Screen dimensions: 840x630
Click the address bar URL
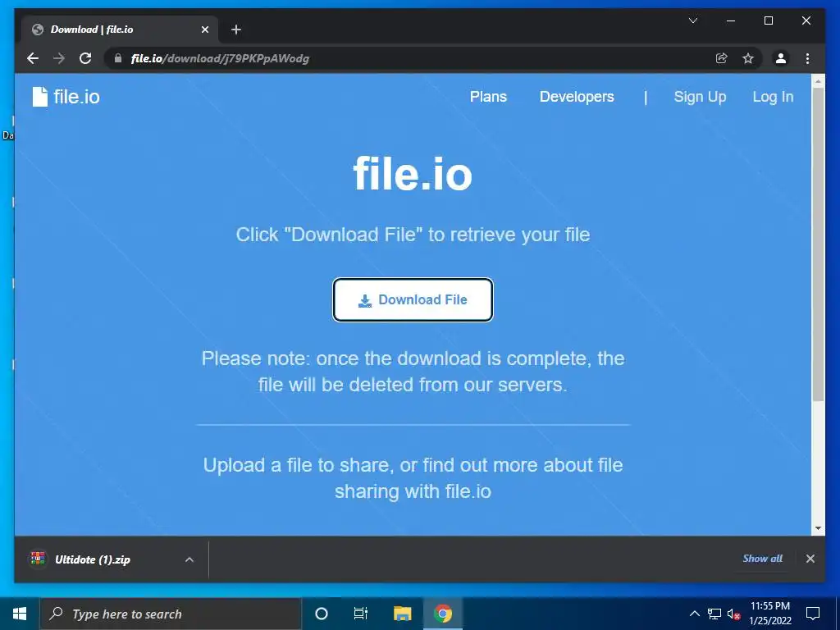[220, 58]
